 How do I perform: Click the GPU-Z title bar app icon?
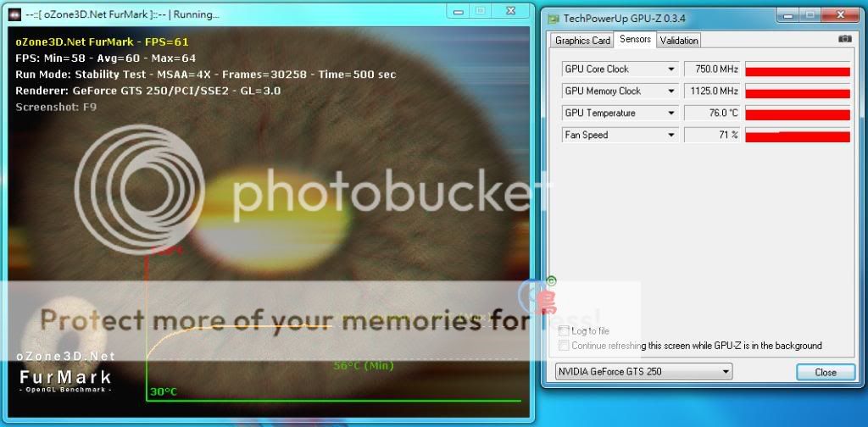coord(554,16)
